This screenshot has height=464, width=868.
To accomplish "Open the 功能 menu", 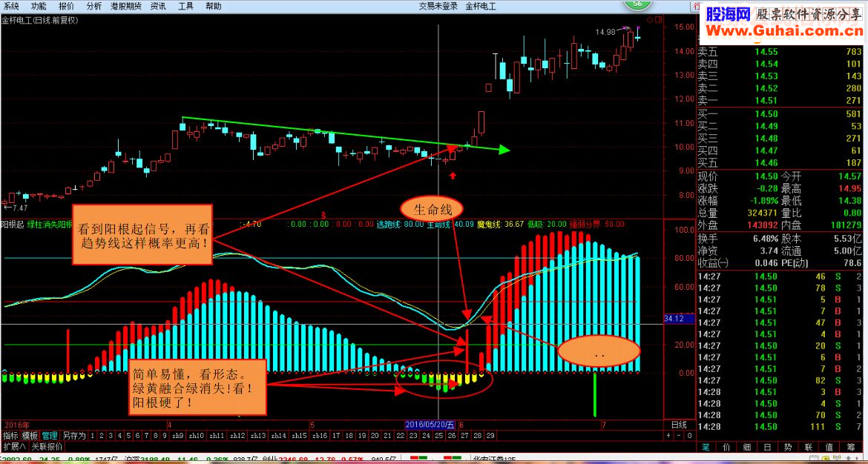I will pyautogui.click(x=39, y=6).
